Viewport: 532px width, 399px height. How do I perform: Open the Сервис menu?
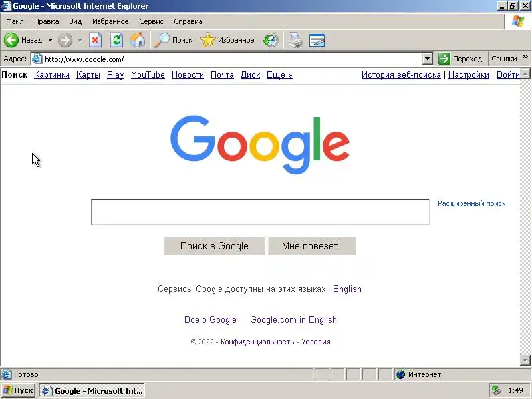point(151,21)
